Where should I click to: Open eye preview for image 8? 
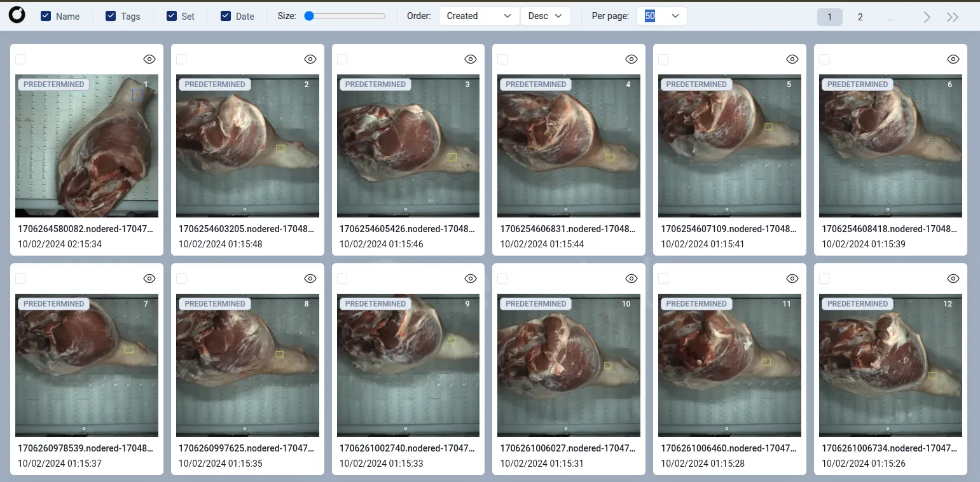click(310, 279)
